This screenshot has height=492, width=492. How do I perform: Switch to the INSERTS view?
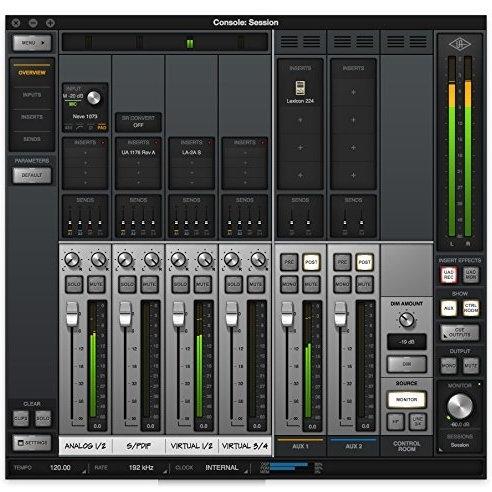click(32, 117)
